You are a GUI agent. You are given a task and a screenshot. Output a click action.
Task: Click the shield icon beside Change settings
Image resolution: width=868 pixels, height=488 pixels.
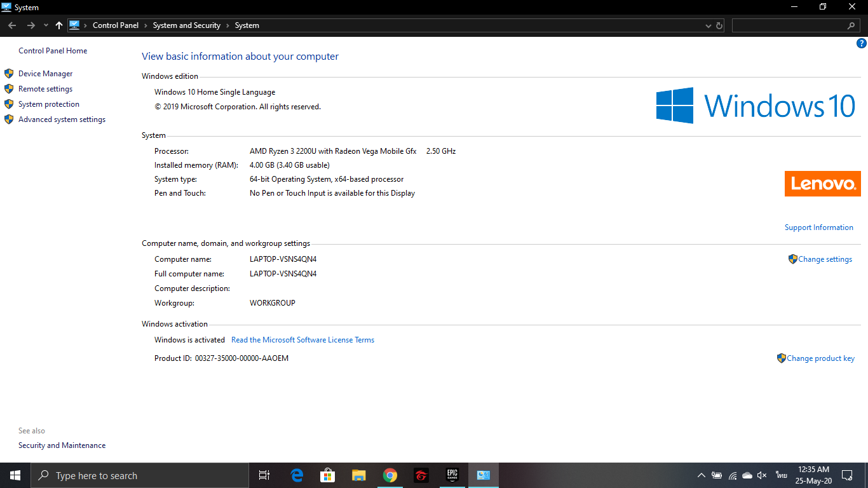792,259
